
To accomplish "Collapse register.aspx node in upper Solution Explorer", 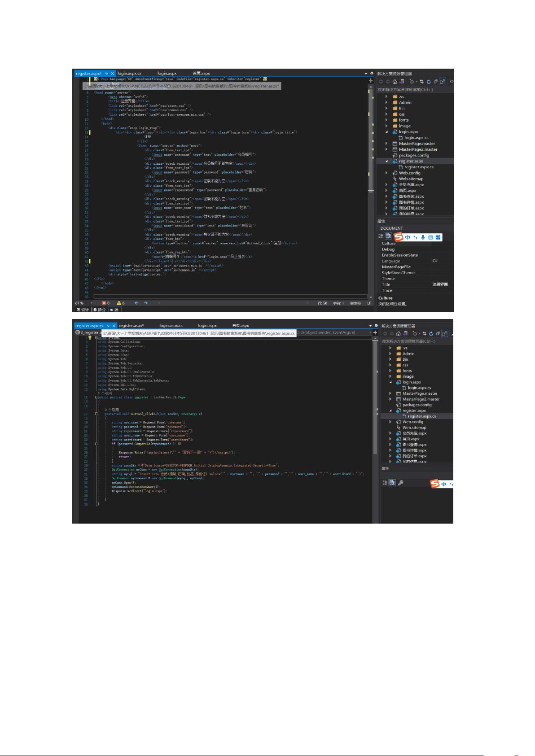I will coord(386,161).
